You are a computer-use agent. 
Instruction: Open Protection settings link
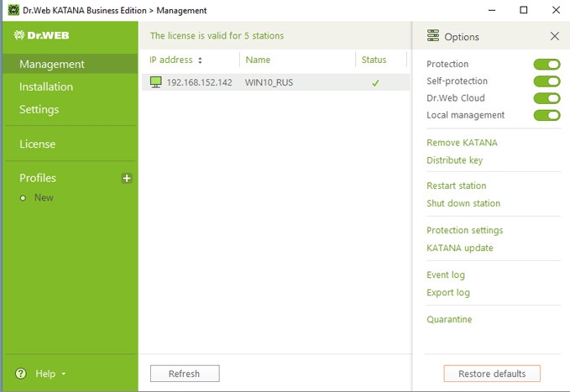(464, 230)
